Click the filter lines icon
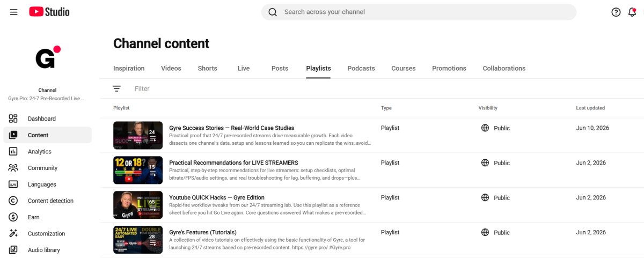 point(116,88)
